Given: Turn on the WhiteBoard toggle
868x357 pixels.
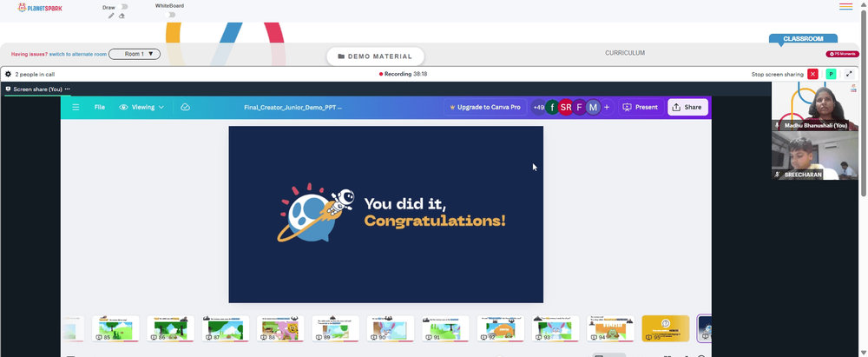Looking at the screenshot, I should (172, 15).
